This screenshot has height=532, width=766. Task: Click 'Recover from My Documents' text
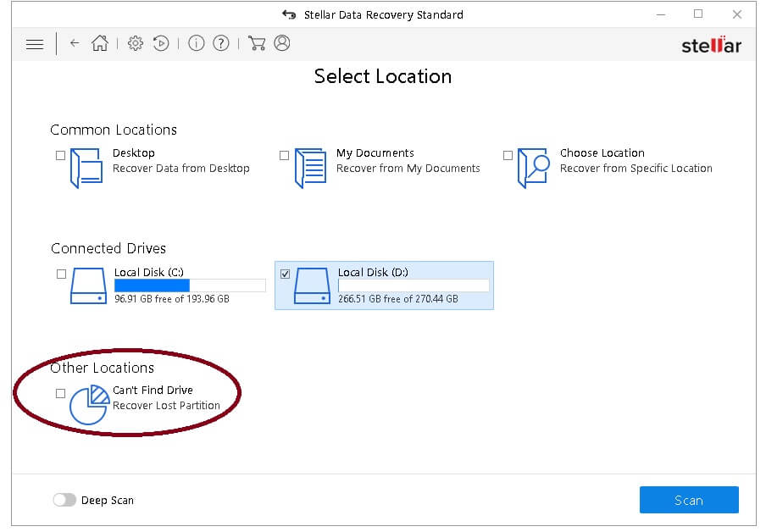408,169
